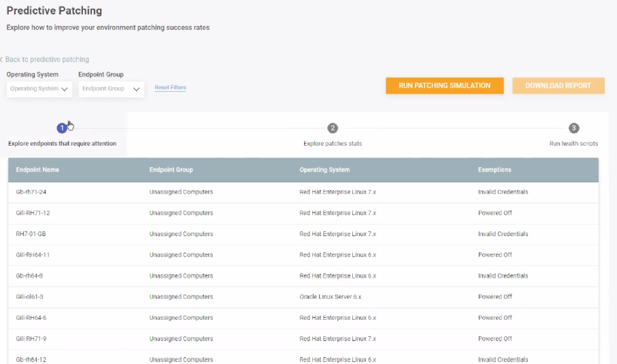Go back to predictive patching
Image resolution: width=617 pixels, height=364 pixels.
click(x=47, y=60)
